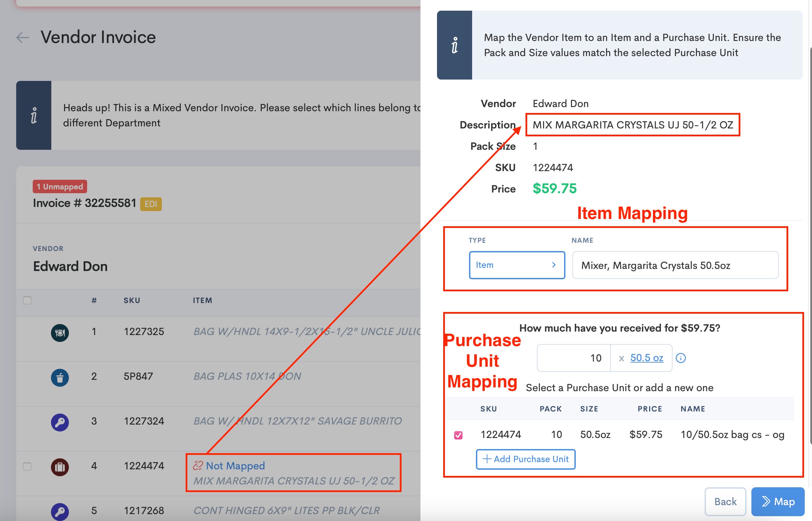The width and height of the screenshot is (812, 521).
Task: Click the plate-and-cutlery icon on row 1
Action: (60, 333)
